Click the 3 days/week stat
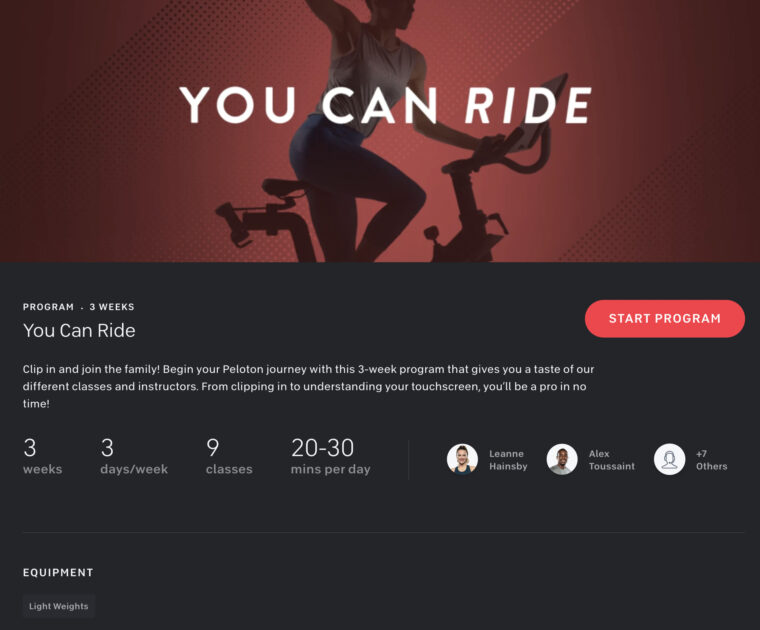Image resolution: width=760 pixels, height=630 pixels. point(134,456)
